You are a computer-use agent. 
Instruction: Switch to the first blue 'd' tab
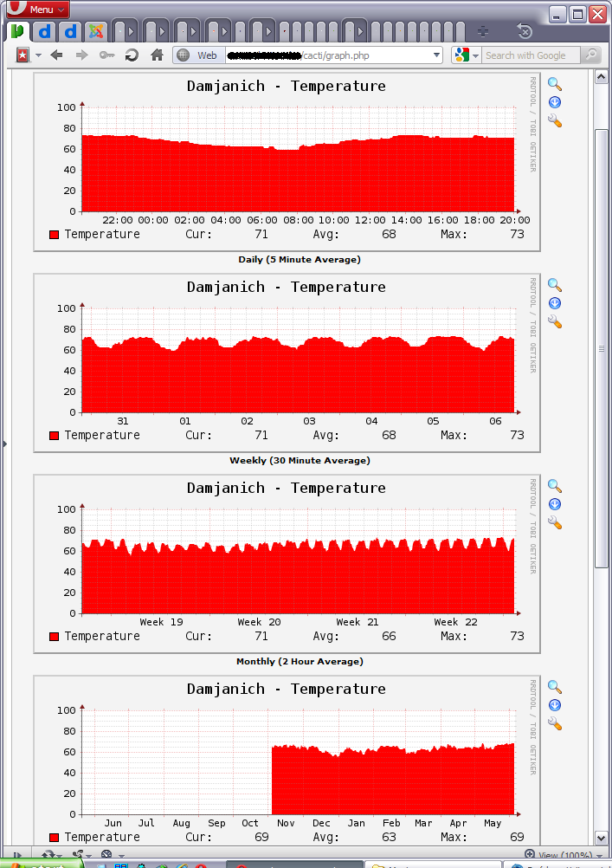(x=44, y=31)
